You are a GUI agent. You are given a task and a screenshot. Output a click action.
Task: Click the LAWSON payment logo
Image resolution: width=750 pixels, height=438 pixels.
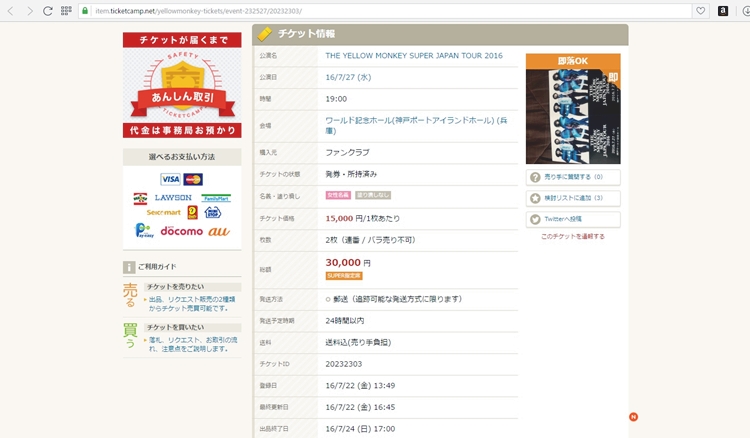click(173, 198)
